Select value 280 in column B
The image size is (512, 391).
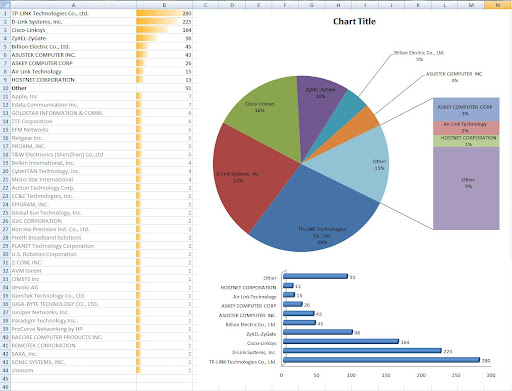164,13
